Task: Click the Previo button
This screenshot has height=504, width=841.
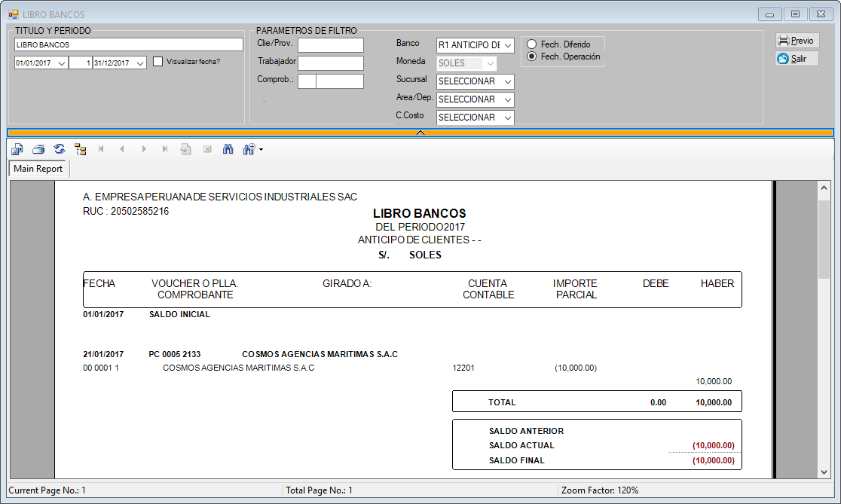Action: point(797,40)
